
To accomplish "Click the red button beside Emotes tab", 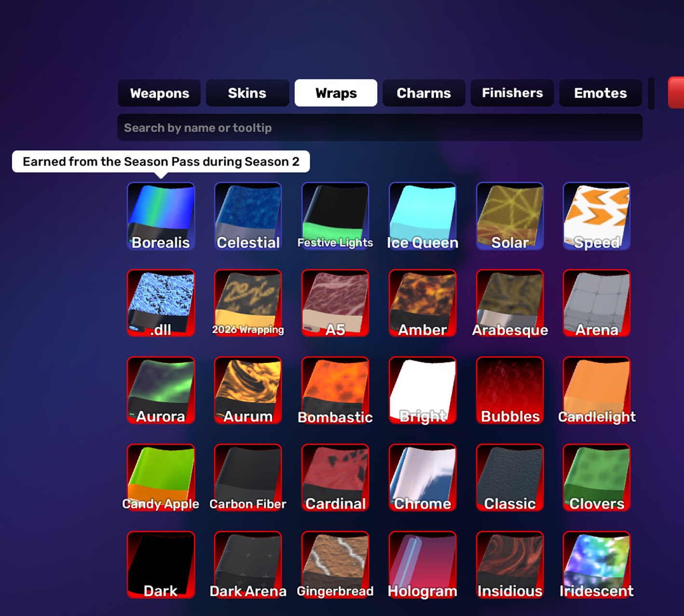I will pyautogui.click(x=676, y=93).
